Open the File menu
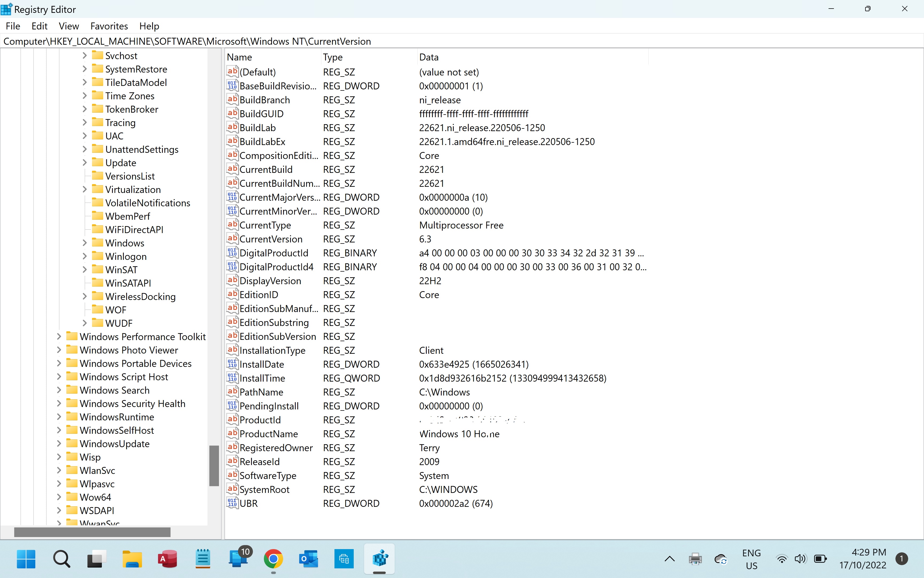924x578 pixels. pyautogui.click(x=13, y=26)
